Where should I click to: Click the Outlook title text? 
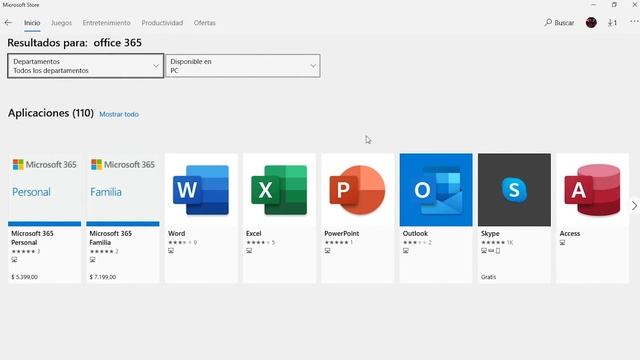415,233
